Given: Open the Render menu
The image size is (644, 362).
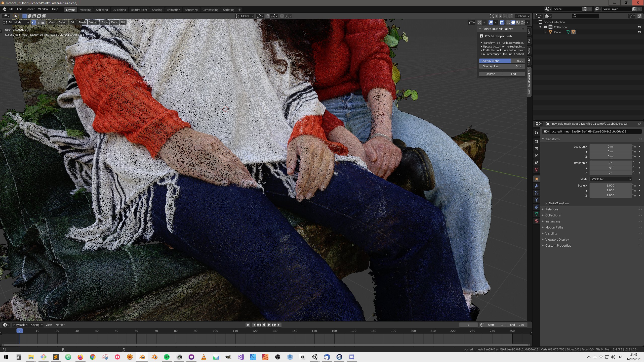Looking at the screenshot, I should pyautogui.click(x=30, y=9).
